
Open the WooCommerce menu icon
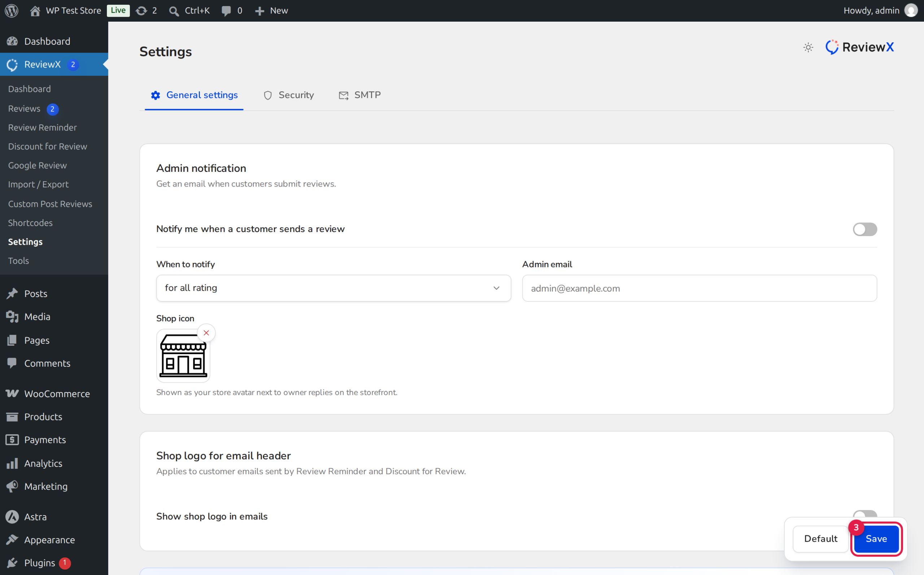[x=12, y=393]
